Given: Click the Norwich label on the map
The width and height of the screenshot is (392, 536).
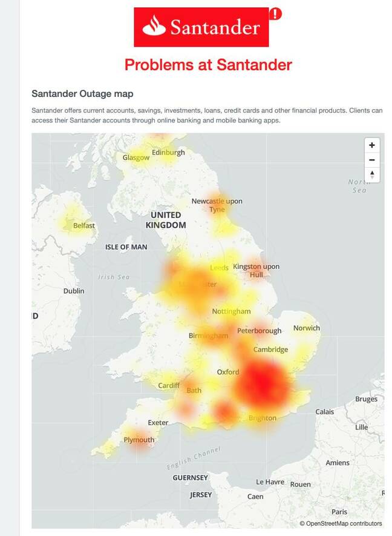Looking at the screenshot, I should [307, 328].
